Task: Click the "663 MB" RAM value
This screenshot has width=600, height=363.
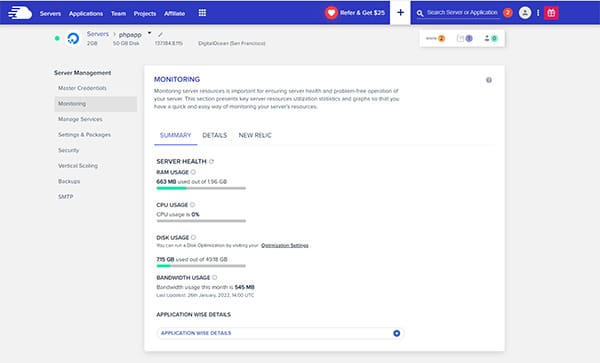Action: (x=166, y=182)
